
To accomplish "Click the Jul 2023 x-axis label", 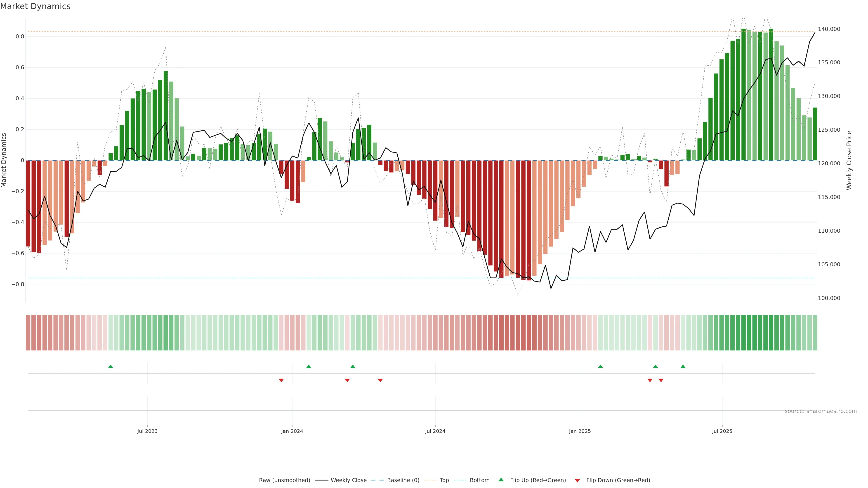I will click(x=147, y=431).
